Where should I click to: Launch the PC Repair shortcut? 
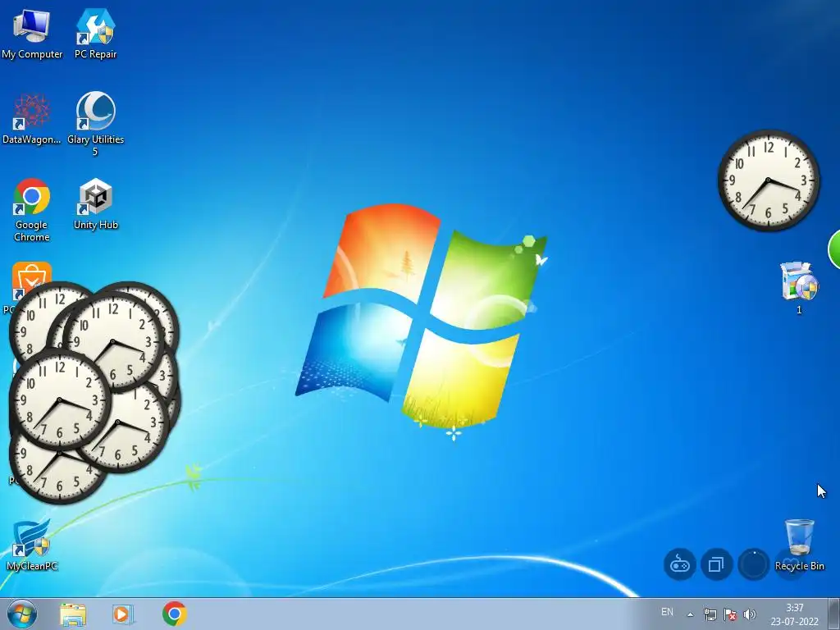tap(95, 33)
